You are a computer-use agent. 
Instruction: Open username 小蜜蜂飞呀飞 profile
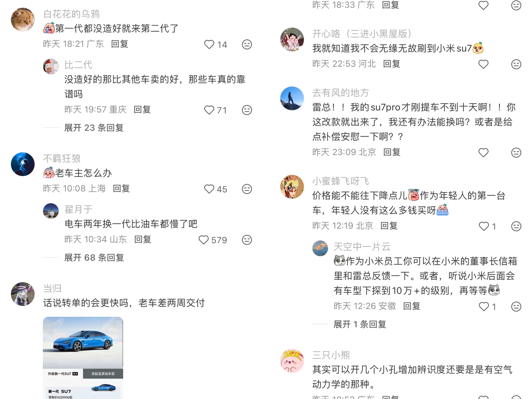[x=341, y=181]
